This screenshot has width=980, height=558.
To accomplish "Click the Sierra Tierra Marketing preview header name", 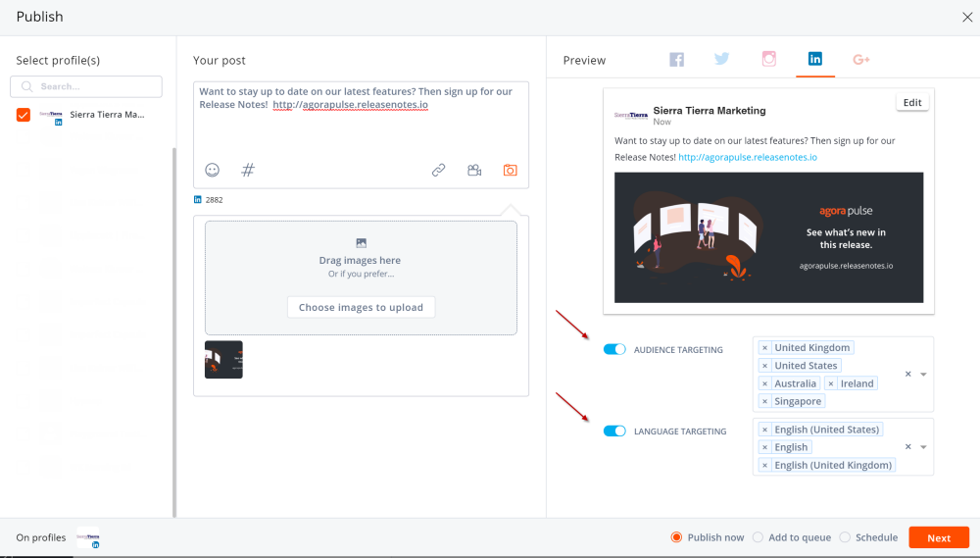I will pos(710,111).
